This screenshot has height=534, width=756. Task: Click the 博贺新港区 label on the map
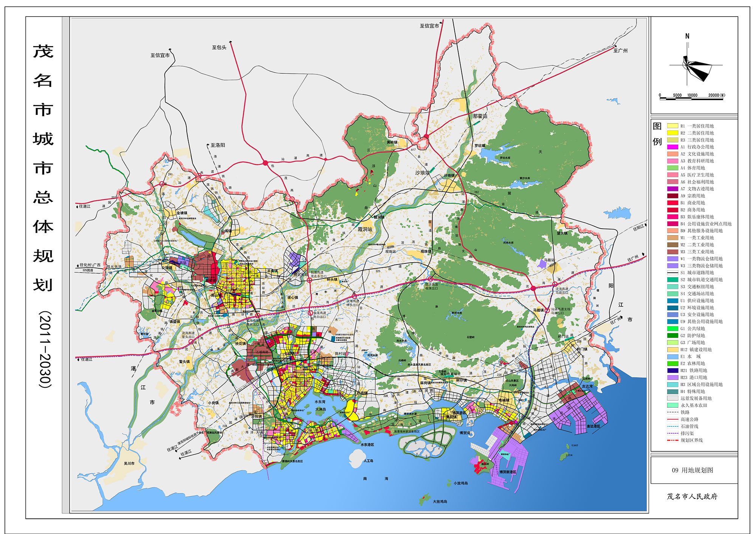508,472
